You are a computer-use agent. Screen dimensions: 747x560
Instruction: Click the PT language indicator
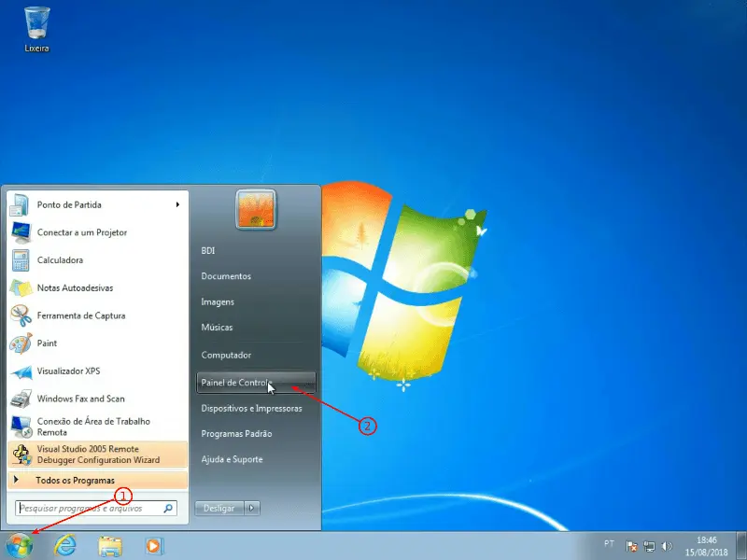pos(609,543)
